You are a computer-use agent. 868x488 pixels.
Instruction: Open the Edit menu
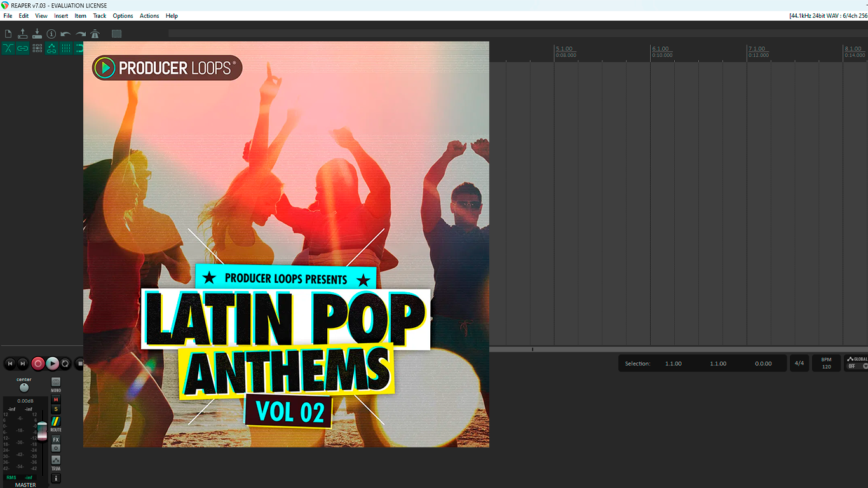(24, 16)
